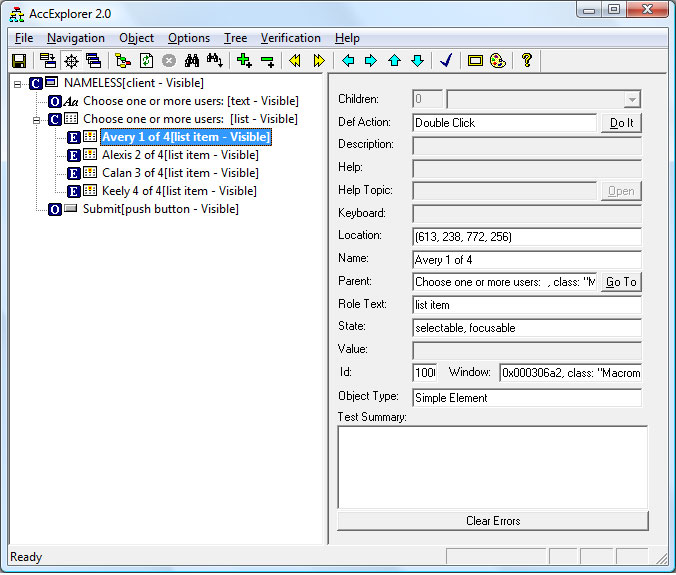676x575 pixels.
Task: Open the Verification menu
Action: [x=291, y=38]
